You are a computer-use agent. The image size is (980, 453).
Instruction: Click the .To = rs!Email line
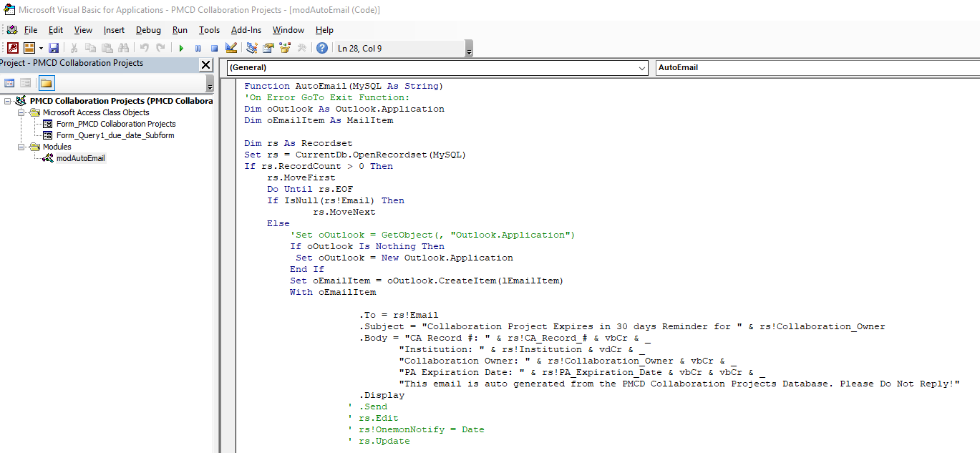399,315
